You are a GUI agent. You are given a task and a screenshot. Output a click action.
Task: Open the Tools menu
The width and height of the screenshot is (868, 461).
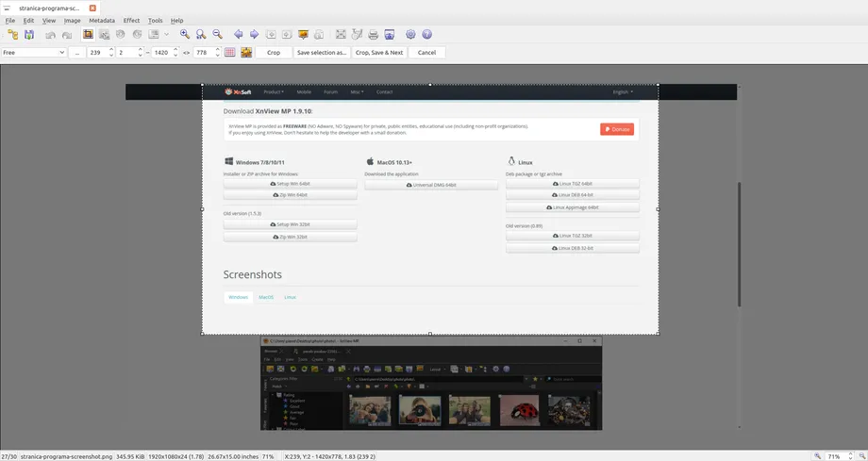[x=155, y=21]
